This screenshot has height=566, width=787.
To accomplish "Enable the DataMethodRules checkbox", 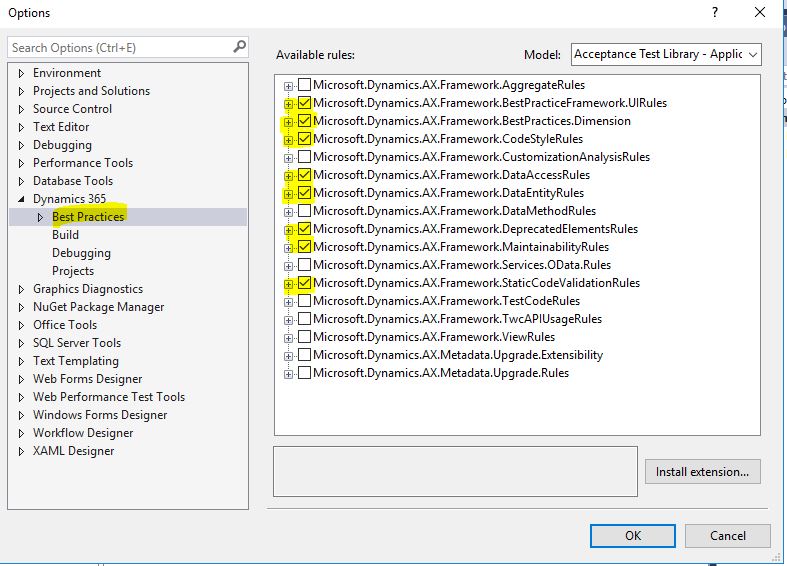I will (x=304, y=210).
